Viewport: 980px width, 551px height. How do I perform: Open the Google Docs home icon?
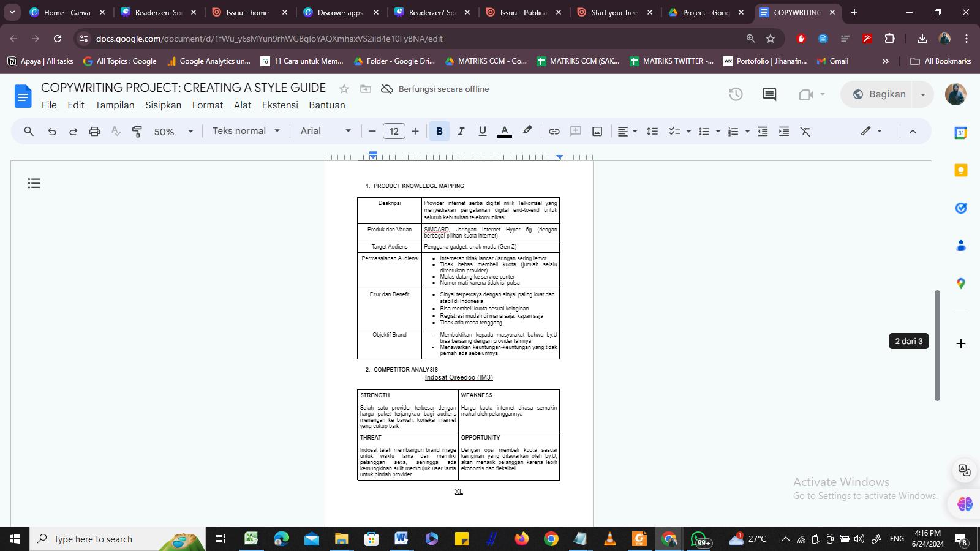point(23,97)
